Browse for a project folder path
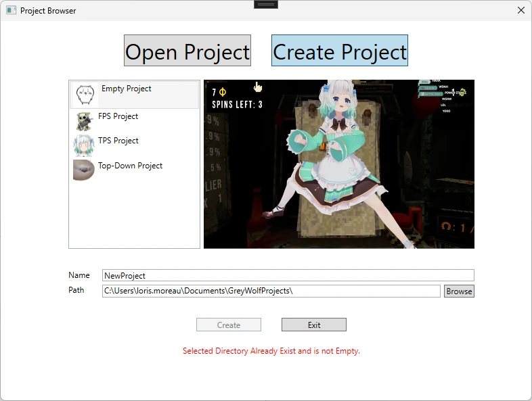532x401 pixels. [459, 291]
